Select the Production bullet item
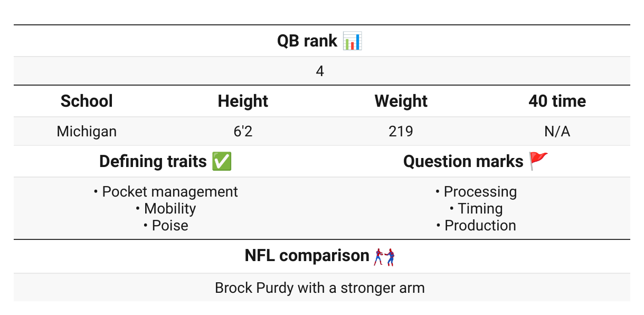644x315 pixels. [x=476, y=225]
